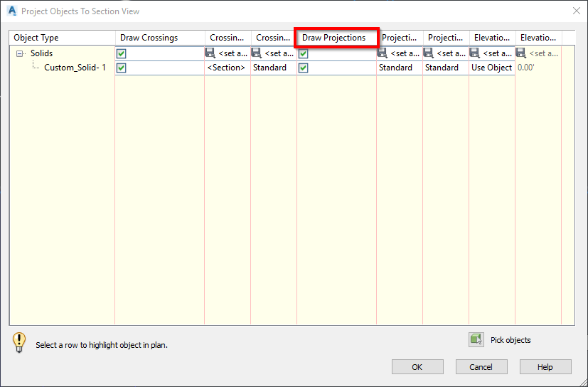This screenshot has width=588, height=387.
Task: Click set-all disk icon right of Solids Draw Crossings checkbox
Action: tap(210, 53)
